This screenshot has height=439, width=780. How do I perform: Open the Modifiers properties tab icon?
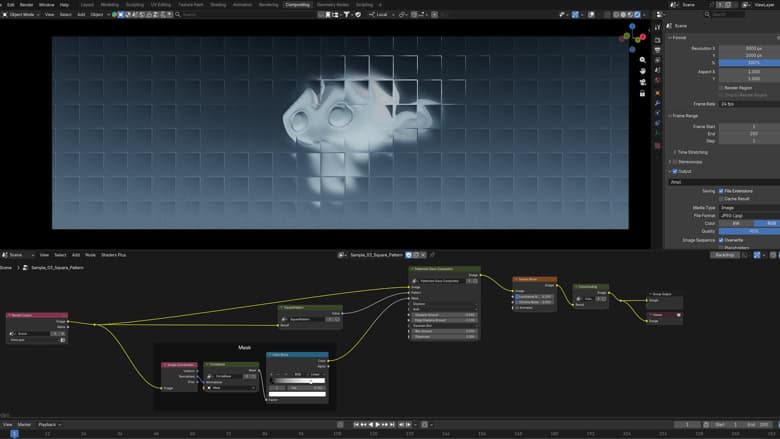(x=658, y=103)
